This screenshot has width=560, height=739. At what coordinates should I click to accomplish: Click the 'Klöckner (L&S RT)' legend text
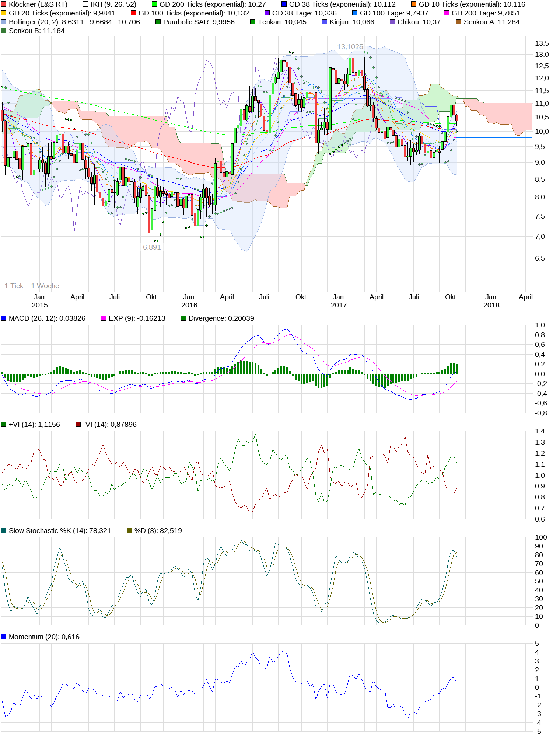coord(38,4)
